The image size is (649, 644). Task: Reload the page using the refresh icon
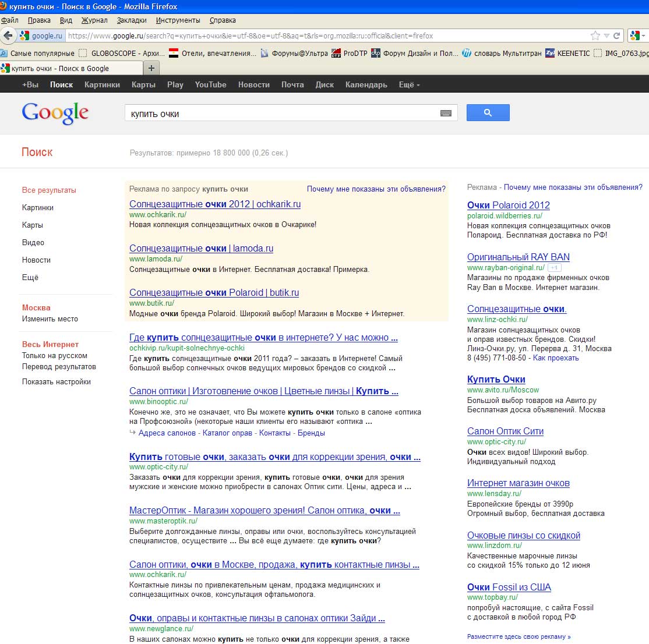tap(617, 36)
